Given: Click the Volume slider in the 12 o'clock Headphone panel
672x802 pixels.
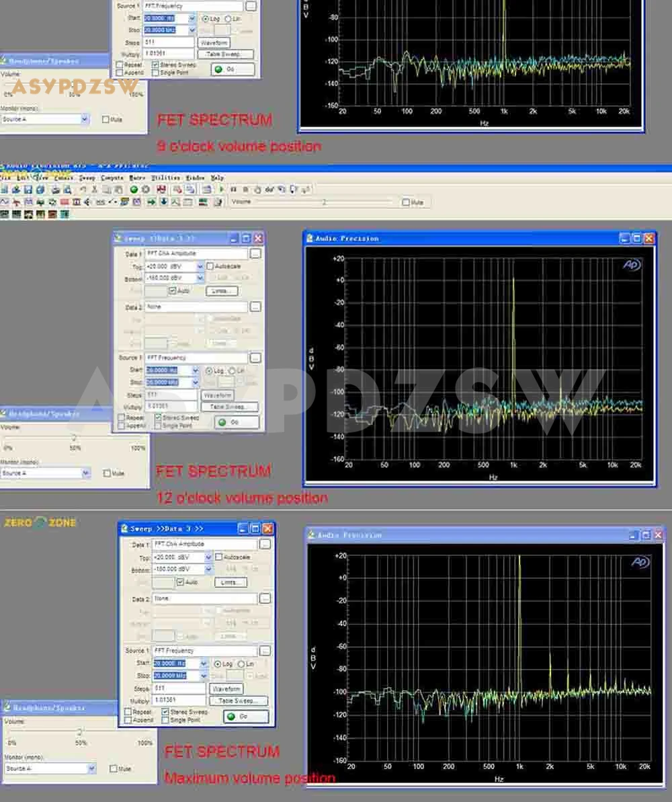Looking at the screenshot, I should [x=74, y=438].
